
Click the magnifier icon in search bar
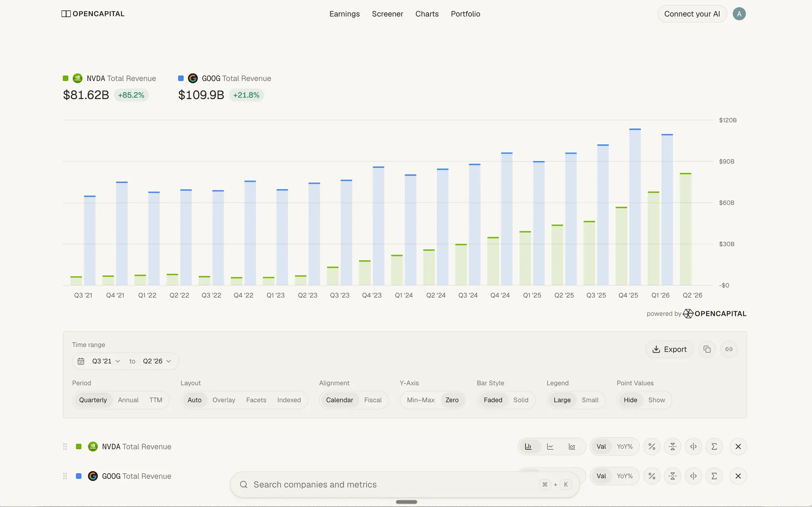pyautogui.click(x=244, y=484)
